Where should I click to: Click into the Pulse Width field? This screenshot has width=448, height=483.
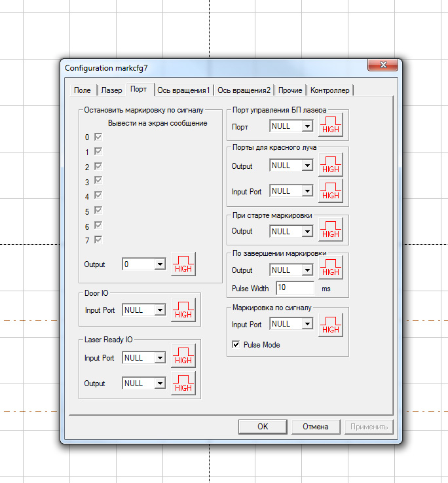pos(295,287)
